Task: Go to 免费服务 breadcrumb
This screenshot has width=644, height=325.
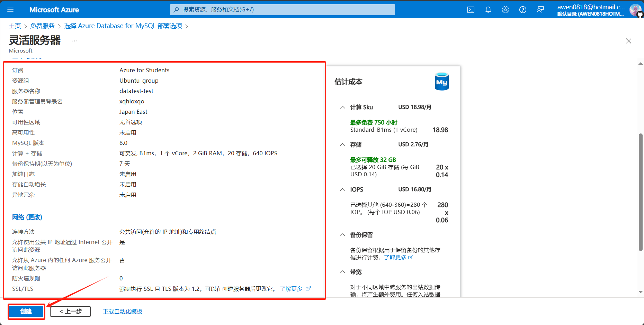Action: (42, 26)
